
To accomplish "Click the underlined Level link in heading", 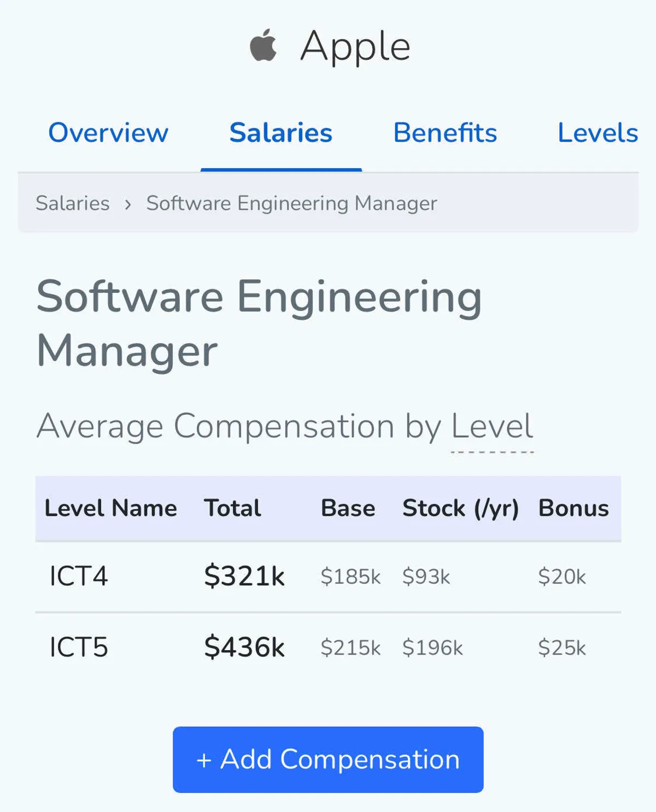I will [x=492, y=426].
